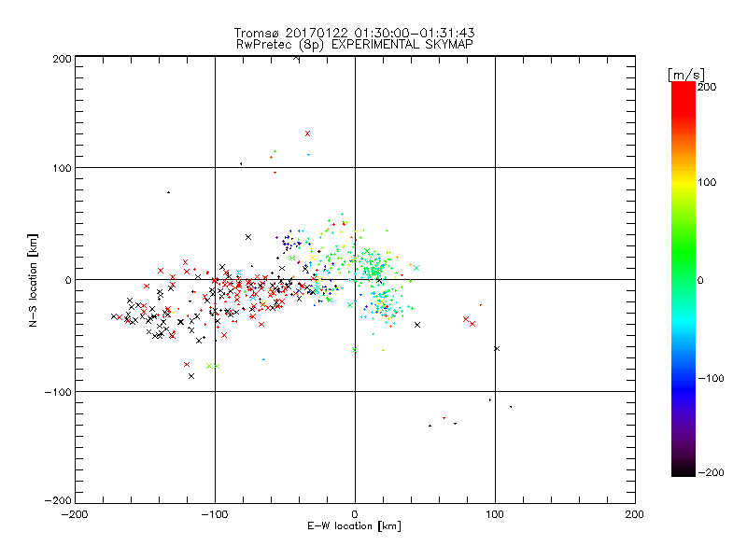Screen dimensions: 747x560
Task: Click the E-W axis tick label '200'
Action: click(635, 514)
